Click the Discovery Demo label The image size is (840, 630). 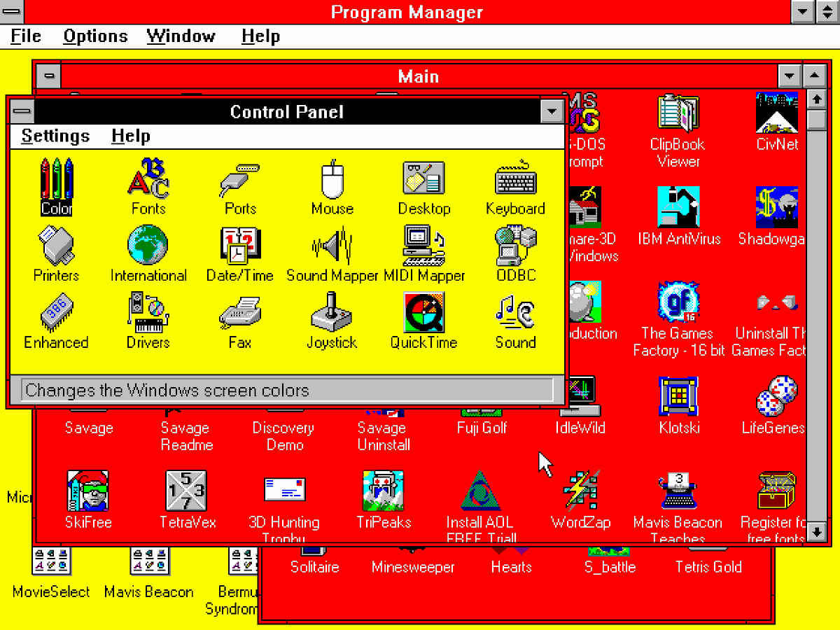pyautogui.click(x=283, y=436)
